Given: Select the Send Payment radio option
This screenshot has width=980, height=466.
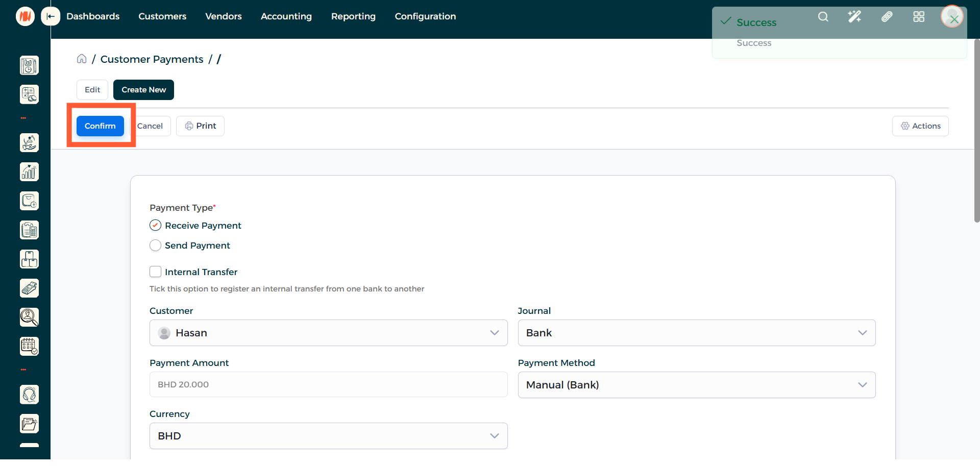Looking at the screenshot, I should pyautogui.click(x=156, y=246).
